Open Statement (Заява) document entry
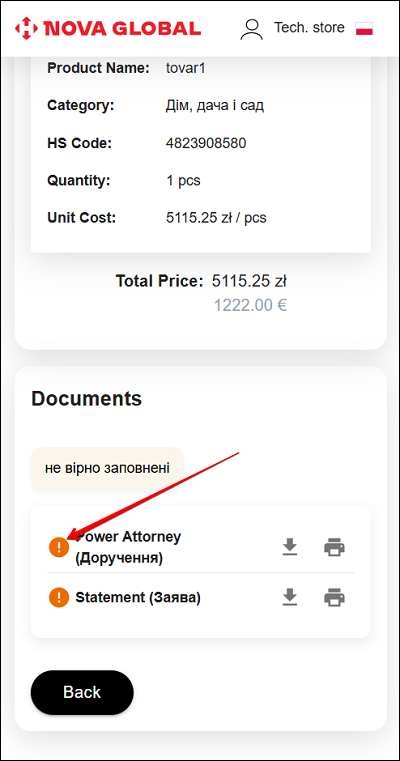Screen dimensions: 400x761 [x=138, y=597]
